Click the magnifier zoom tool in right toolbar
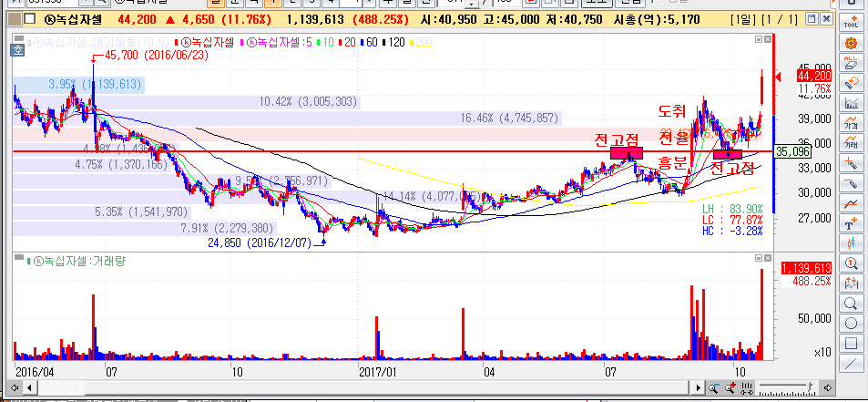868x402 pixels. point(852,304)
